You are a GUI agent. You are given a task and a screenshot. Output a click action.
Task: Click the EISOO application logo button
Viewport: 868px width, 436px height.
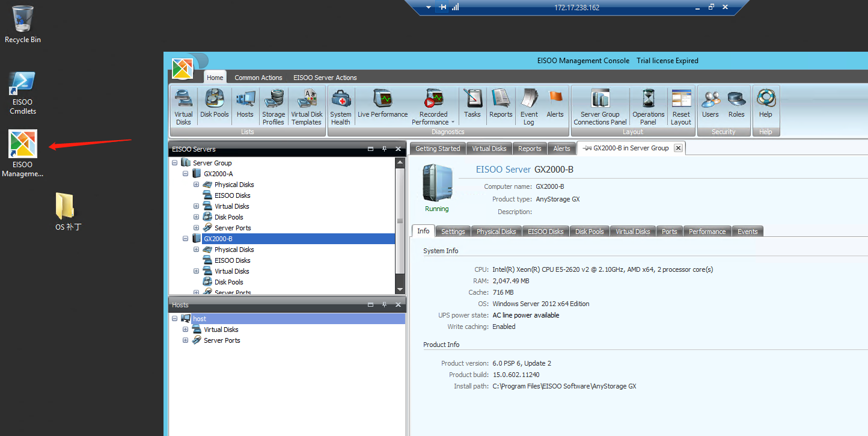[x=183, y=69]
